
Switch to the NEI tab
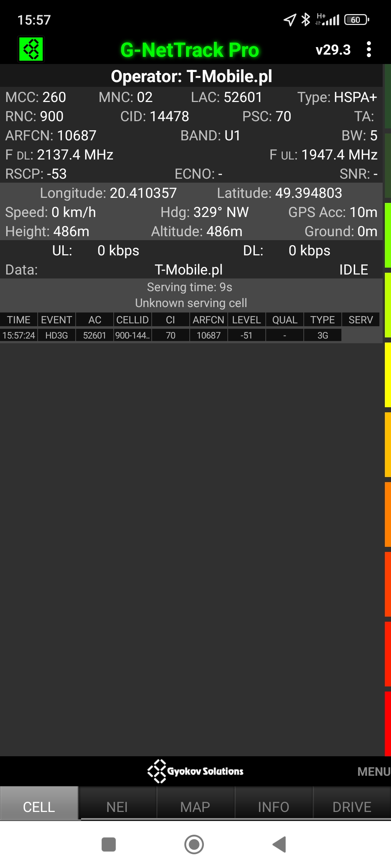pyautogui.click(x=117, y=807)
